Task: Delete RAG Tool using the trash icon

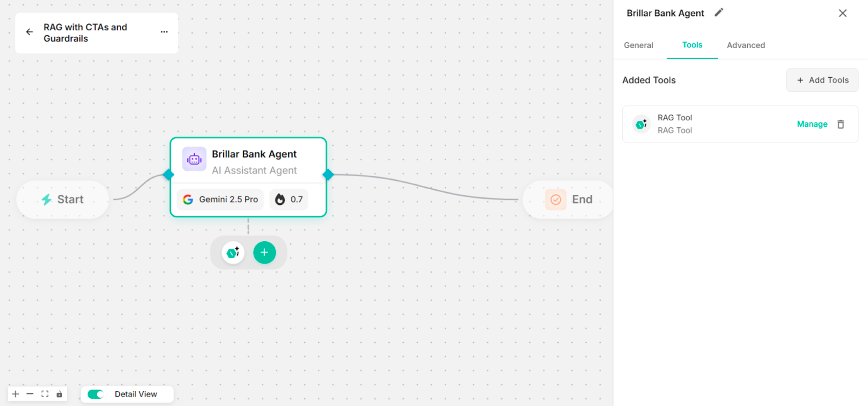Action: tap(841, 124)
